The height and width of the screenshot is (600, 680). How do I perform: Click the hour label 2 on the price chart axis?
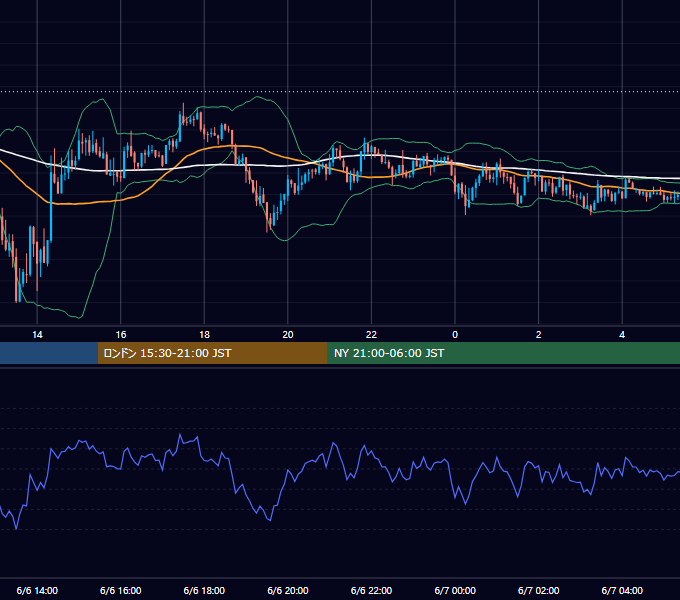pos(538,335)
